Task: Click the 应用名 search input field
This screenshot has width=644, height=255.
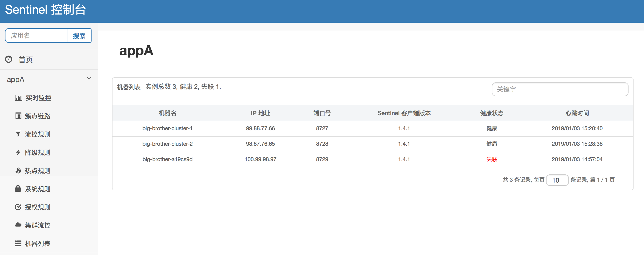Action: (36, 36)
